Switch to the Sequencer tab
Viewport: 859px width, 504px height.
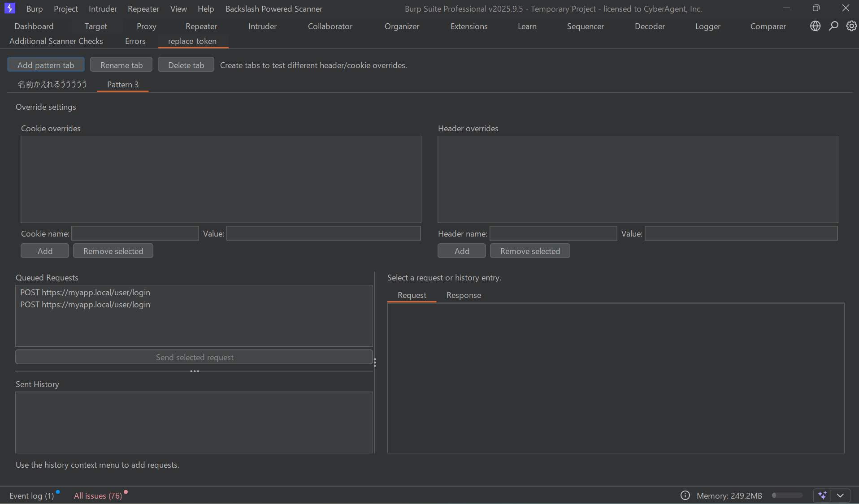point(586,26)
